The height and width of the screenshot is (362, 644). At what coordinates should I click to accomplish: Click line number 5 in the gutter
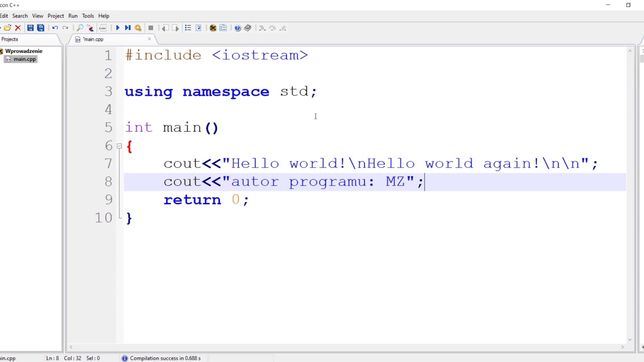pyautogui.click(x=108, y=128)
